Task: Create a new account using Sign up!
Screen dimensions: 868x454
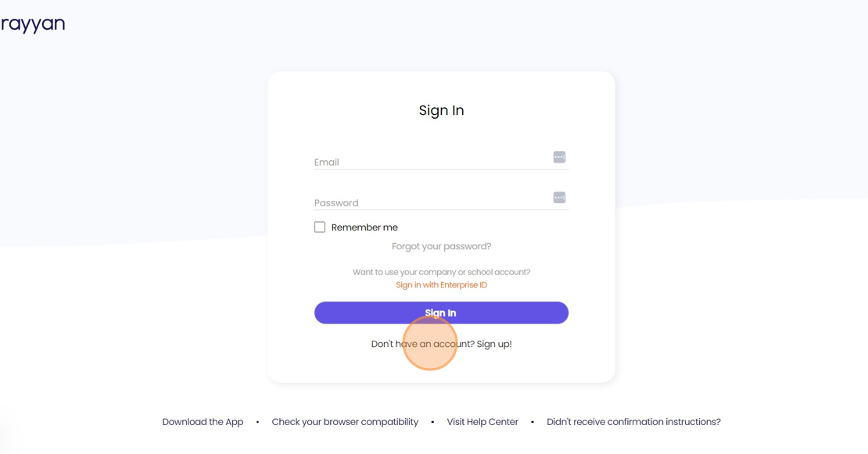Action: pos(493,343)
